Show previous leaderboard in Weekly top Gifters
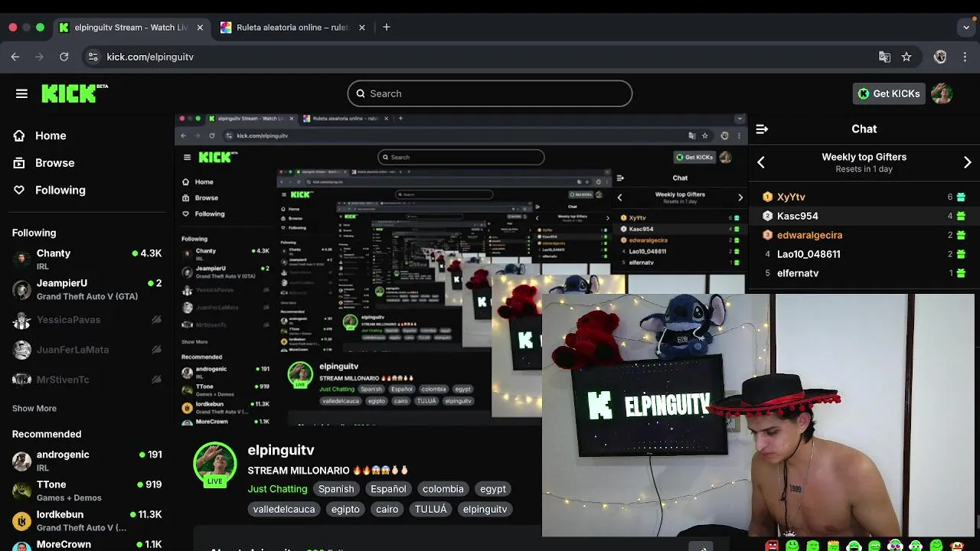980x551 pixels. pyautogui.click(x=761, y=162)
